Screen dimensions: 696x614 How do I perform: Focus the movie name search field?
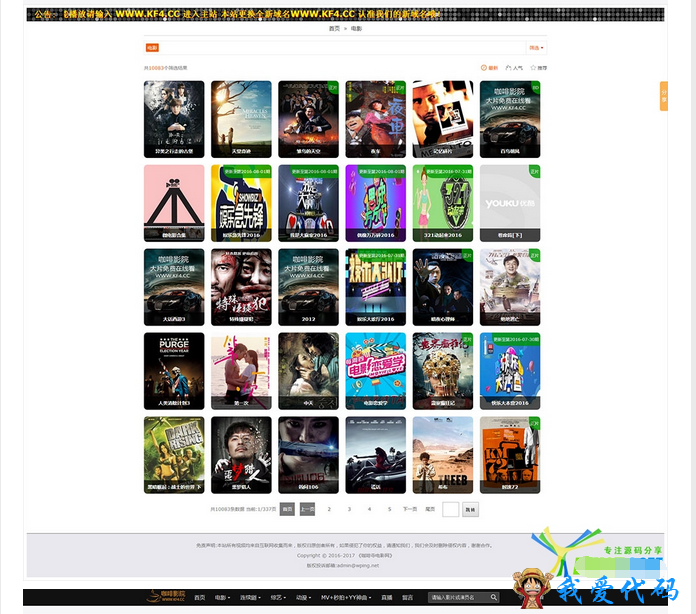459,598
